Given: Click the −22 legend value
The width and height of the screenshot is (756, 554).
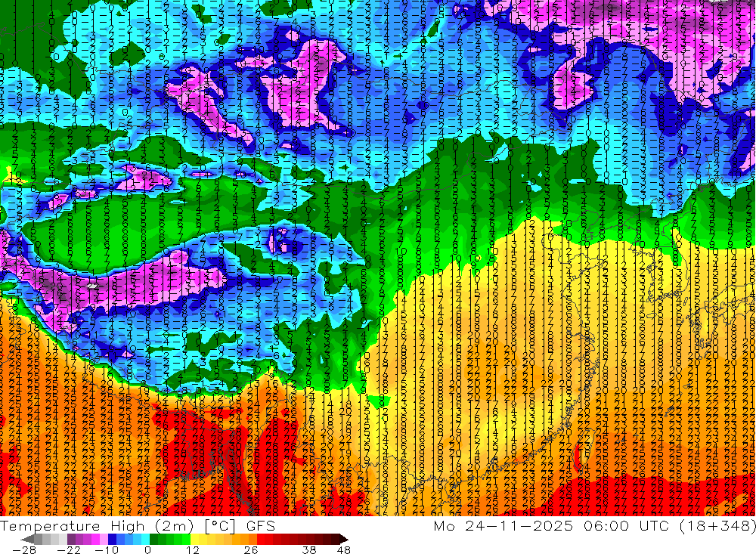Looking at the screenshot, I should [x=69, y=550].
